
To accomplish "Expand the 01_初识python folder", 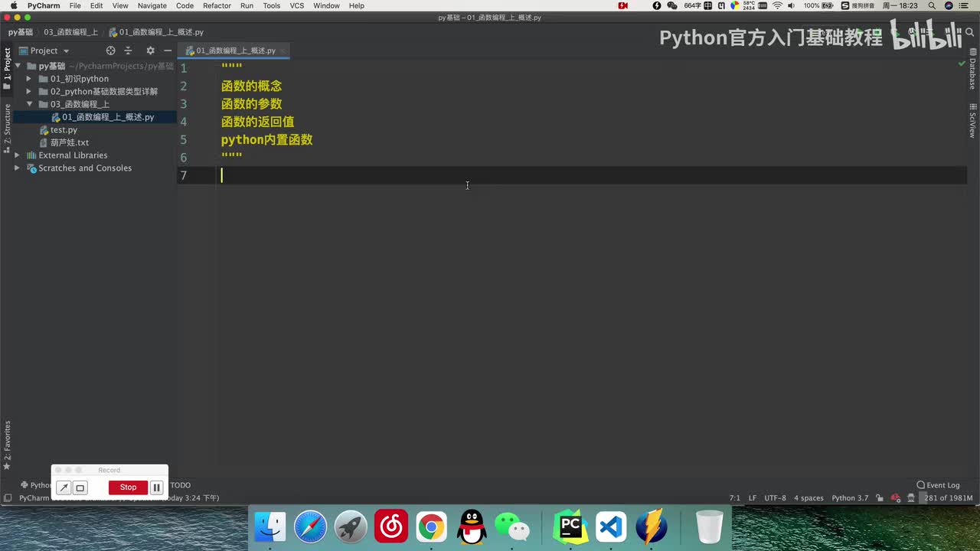I will pos(29,79).
